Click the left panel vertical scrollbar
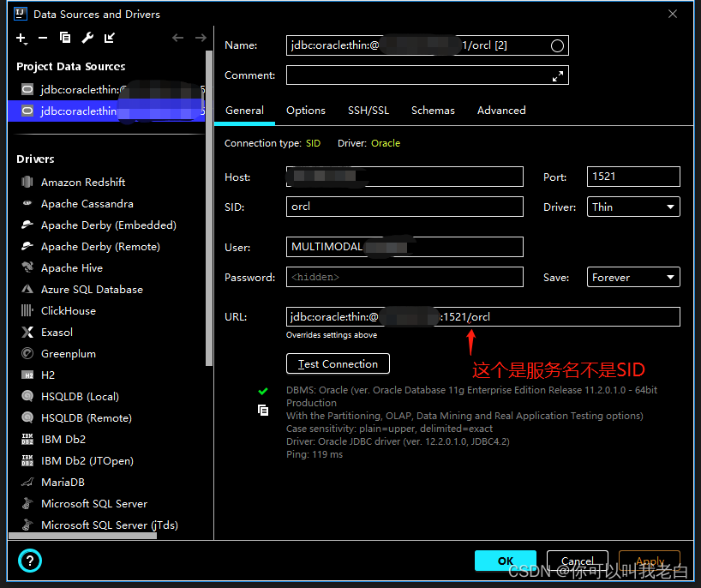701x588 pixels. (x=209, y=208)
